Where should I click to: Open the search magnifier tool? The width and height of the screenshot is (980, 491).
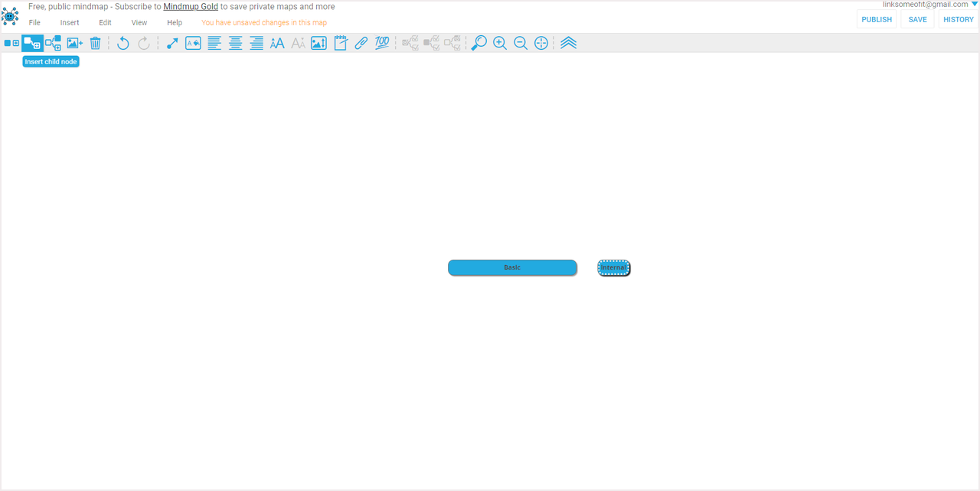(479, 43)
